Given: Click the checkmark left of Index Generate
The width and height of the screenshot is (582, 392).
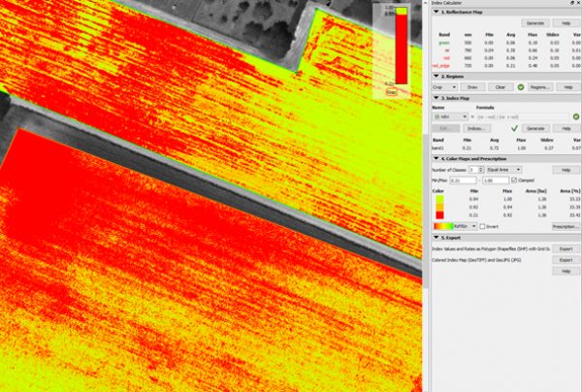Looking at the screenshot, I should tap(514, 127).
